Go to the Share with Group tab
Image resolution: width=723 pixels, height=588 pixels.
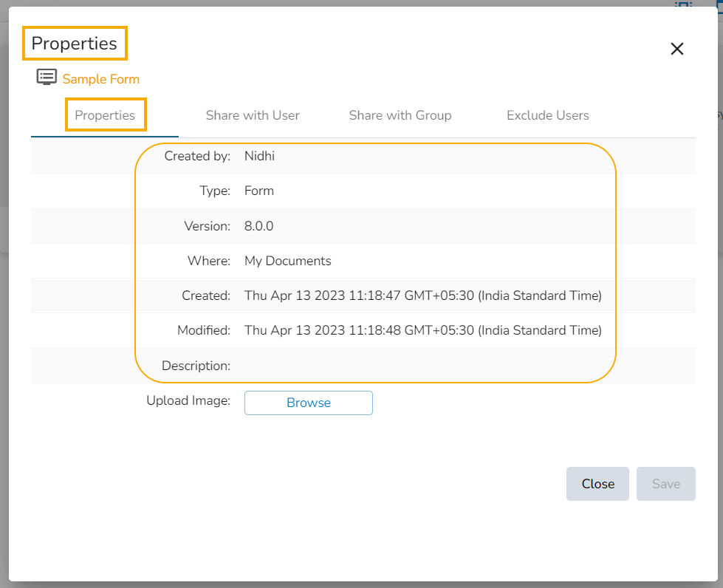[x=400, y=115]
